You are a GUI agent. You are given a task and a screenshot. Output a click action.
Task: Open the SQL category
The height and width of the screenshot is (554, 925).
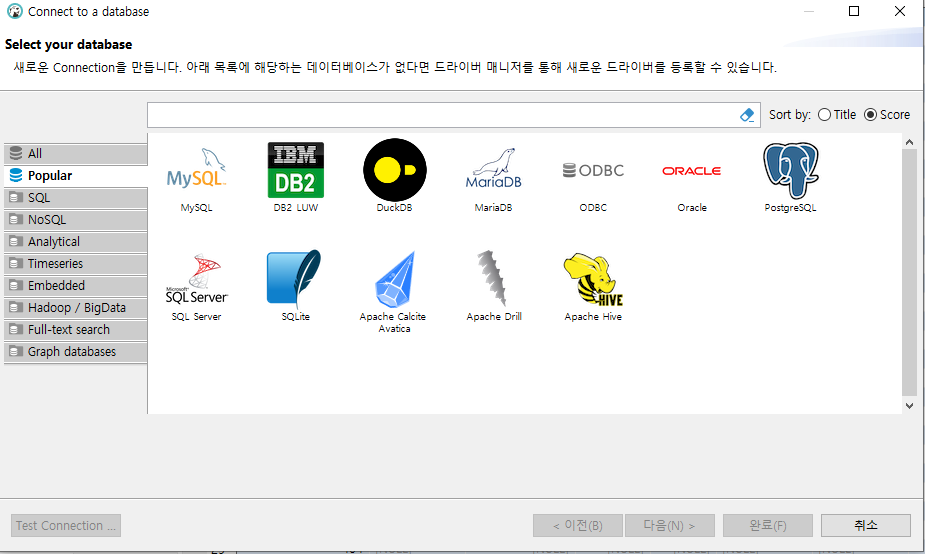76,198
